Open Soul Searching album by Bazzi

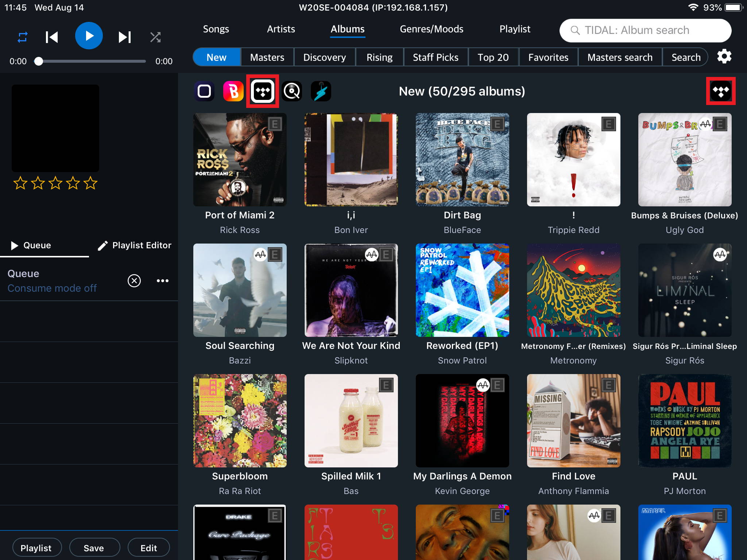tap(240, 290)
